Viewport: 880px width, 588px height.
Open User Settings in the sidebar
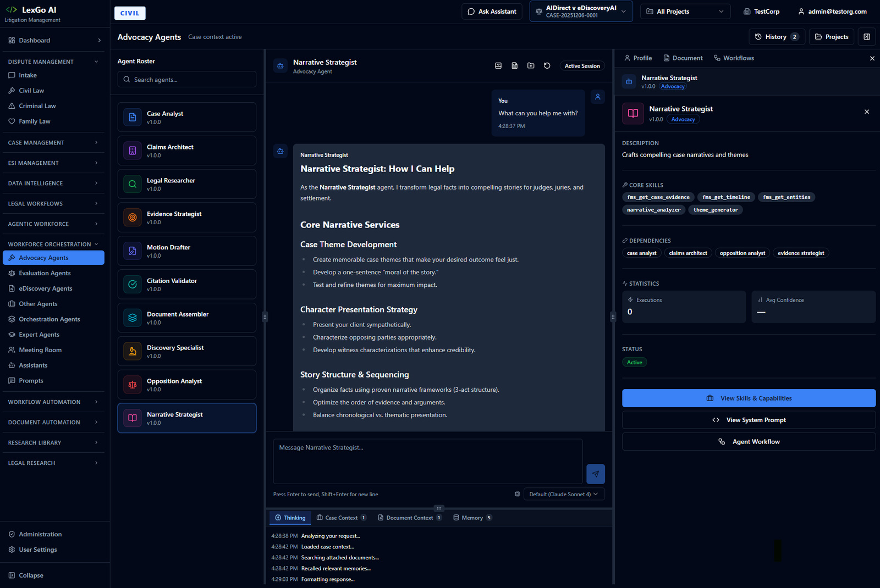(x=52, y=550)
